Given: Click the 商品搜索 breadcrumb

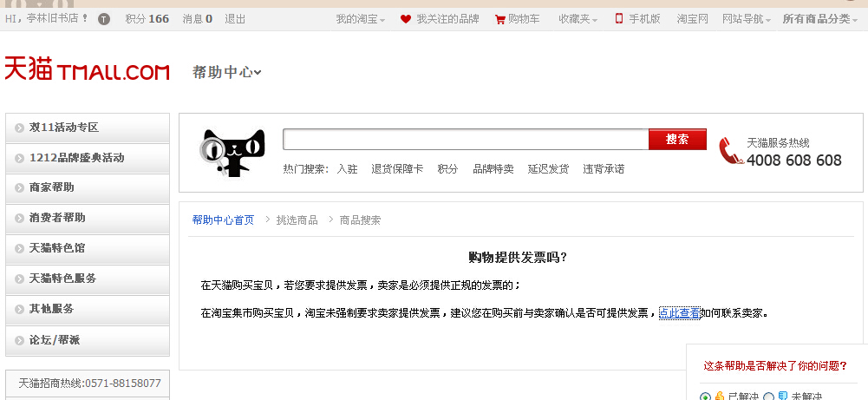Looking at the screenshot, I should (x=360, y=220).
